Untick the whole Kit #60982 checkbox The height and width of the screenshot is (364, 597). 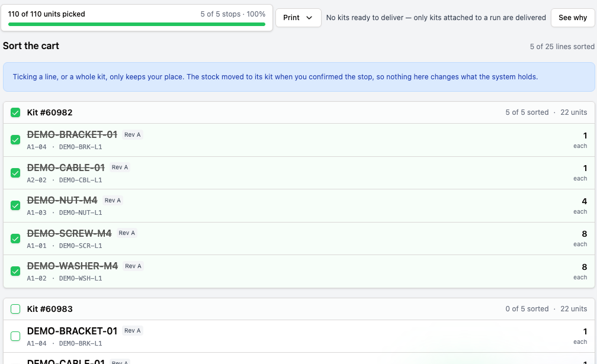15,112
